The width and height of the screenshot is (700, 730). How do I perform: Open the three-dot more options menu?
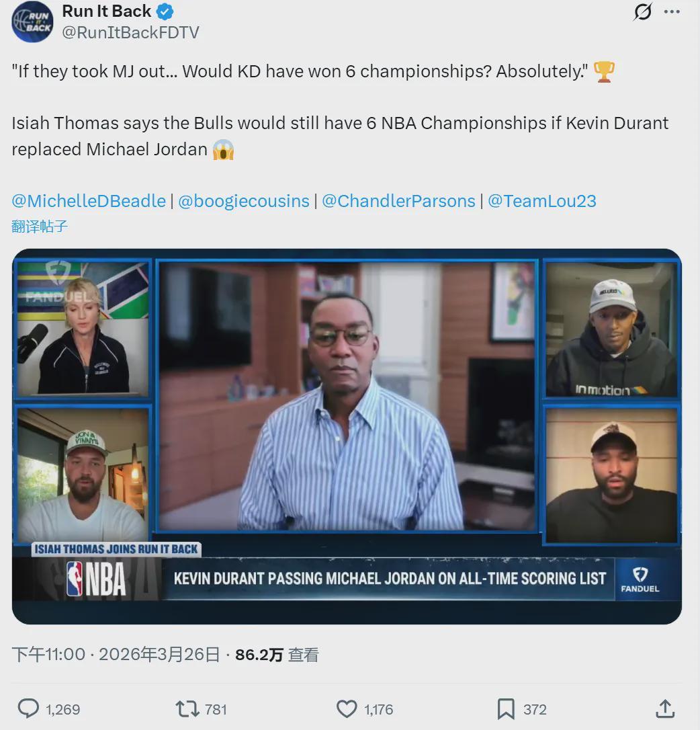pyautogui.click(x=672, y=11)
